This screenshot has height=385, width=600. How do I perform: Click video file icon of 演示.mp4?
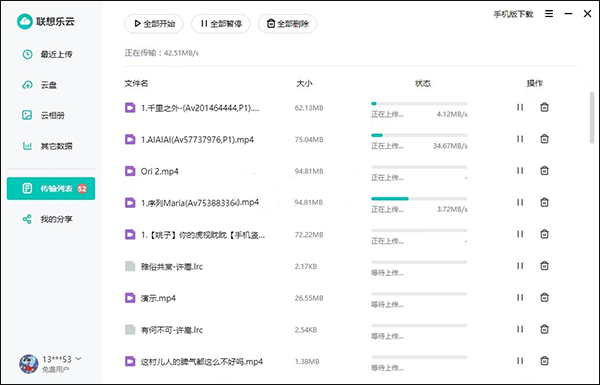(130, 298)
